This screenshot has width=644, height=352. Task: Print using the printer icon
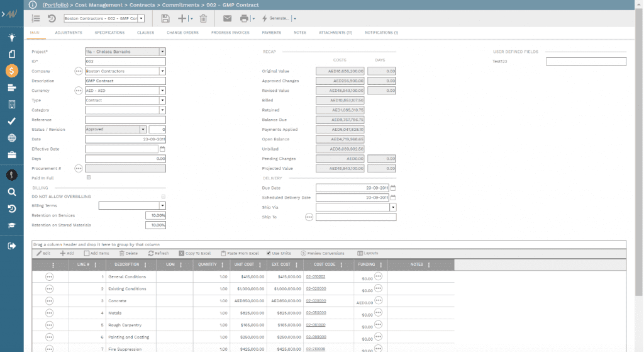[x=245, y=18]
